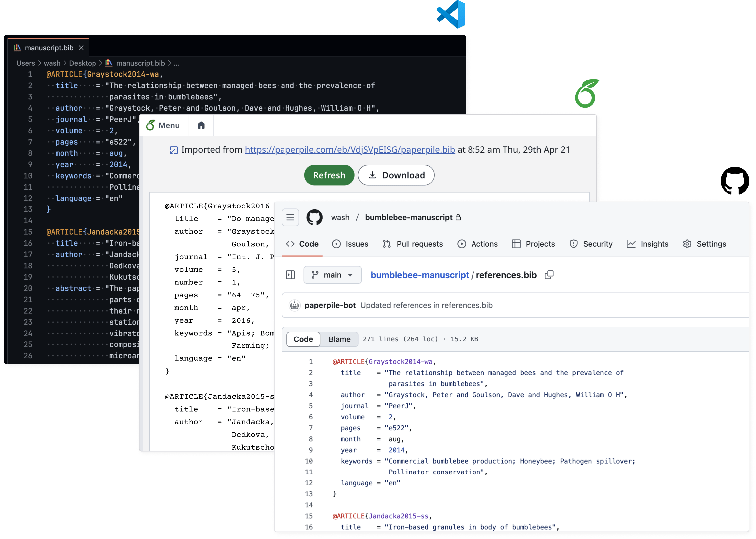Click the @ARTICLE{Graystock2014-wa line in VS Code

click(x=104, y=74)
